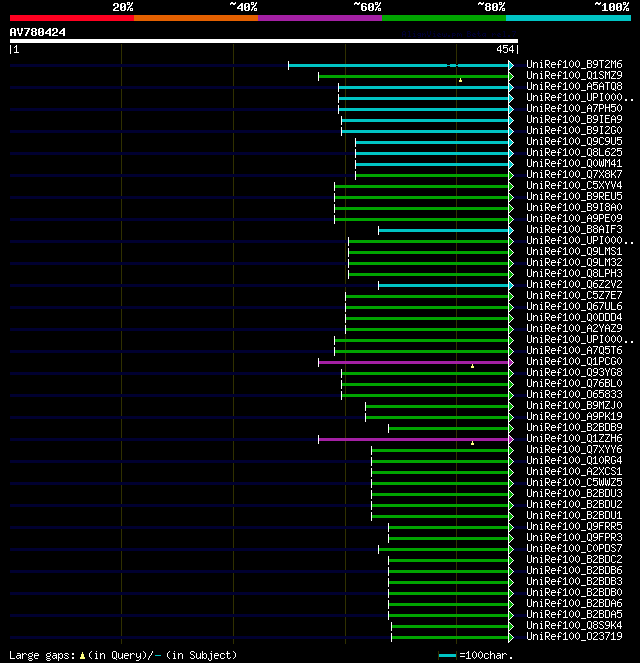Click the UniRef100_A9PE09 label
The height and width of the screenshot is (663, 640).
coord(574,218)
